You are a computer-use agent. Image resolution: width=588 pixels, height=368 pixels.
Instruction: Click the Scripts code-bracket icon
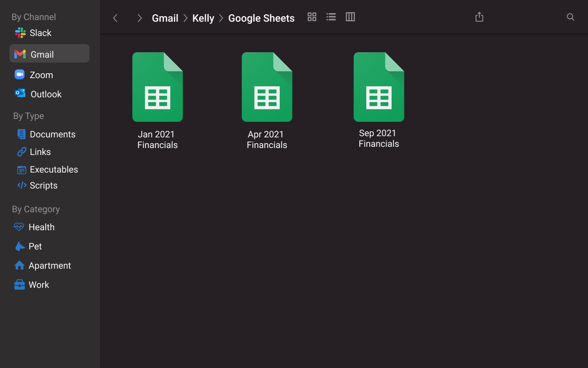[22, 185]
